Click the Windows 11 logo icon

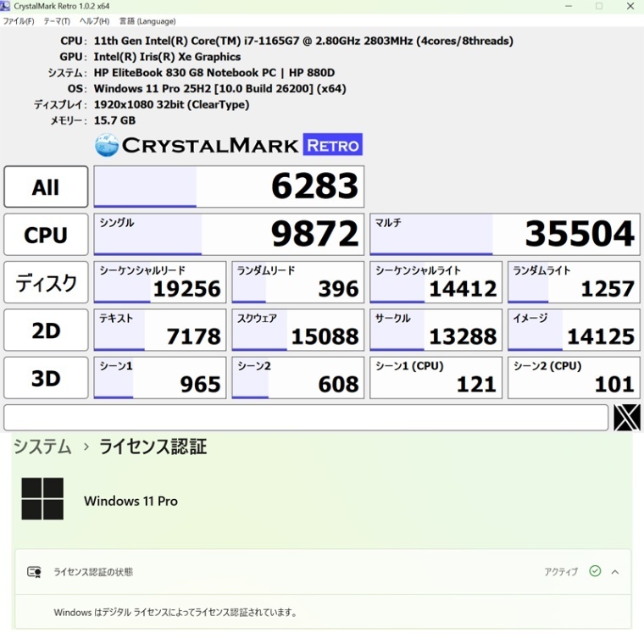pos(42,498)
